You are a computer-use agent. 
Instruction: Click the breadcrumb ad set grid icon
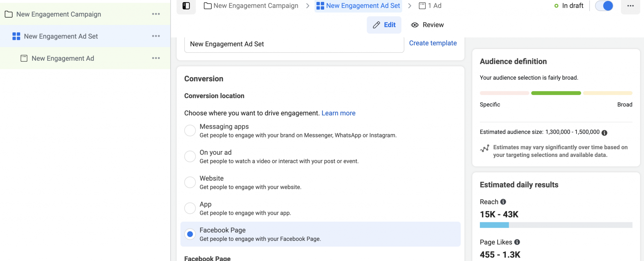tap(320, 6)
